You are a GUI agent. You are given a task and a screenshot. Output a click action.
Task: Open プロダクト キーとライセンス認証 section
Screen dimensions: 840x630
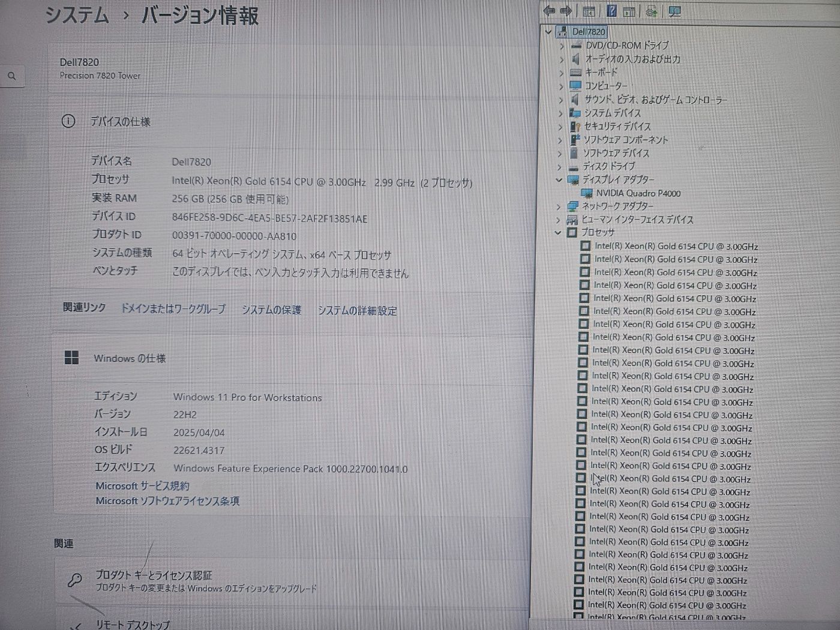tap(291, 580)
